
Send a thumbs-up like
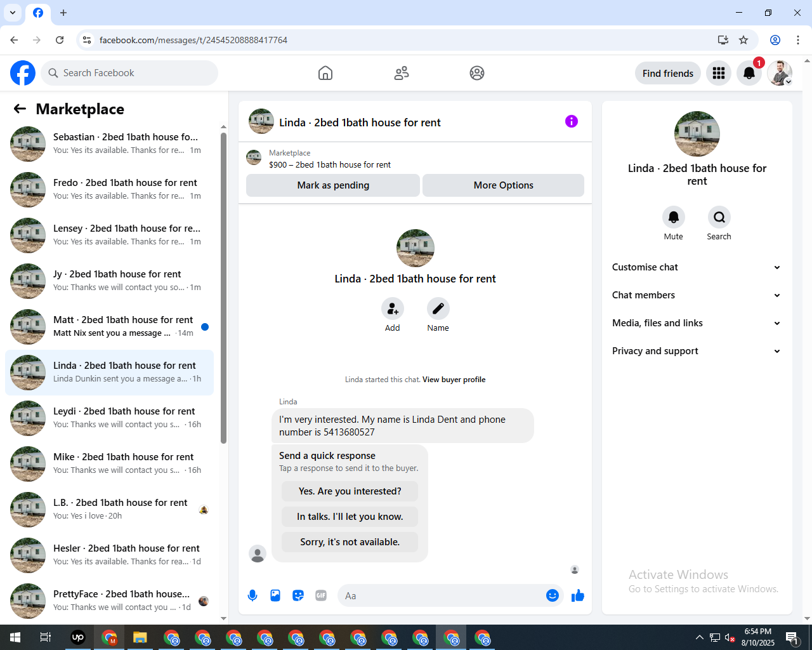click(x=578, y=595)
